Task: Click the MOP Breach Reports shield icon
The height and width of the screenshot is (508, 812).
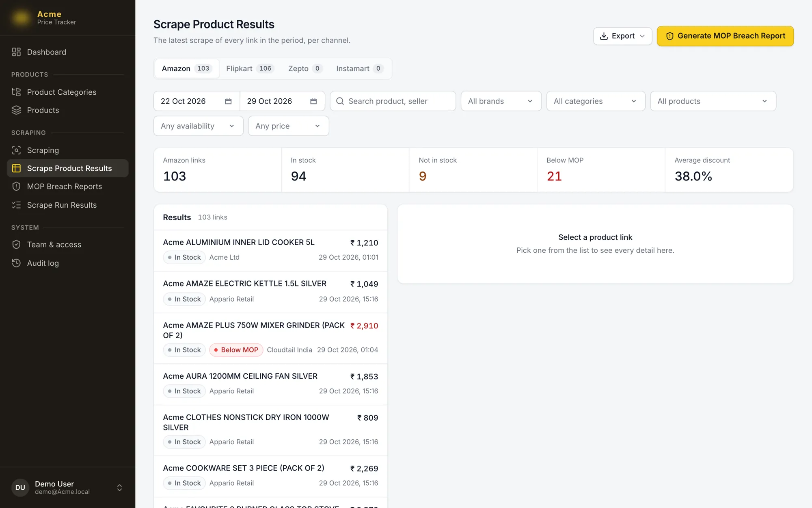Action: [16, 187]
